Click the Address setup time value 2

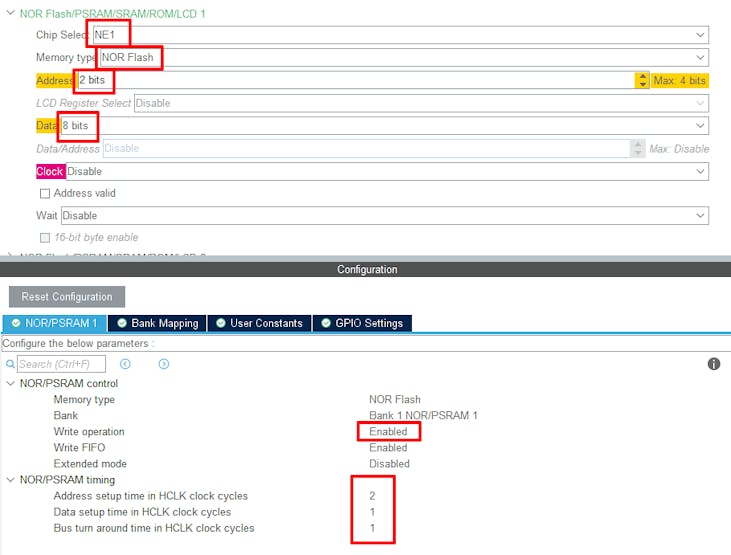[372, 496]
